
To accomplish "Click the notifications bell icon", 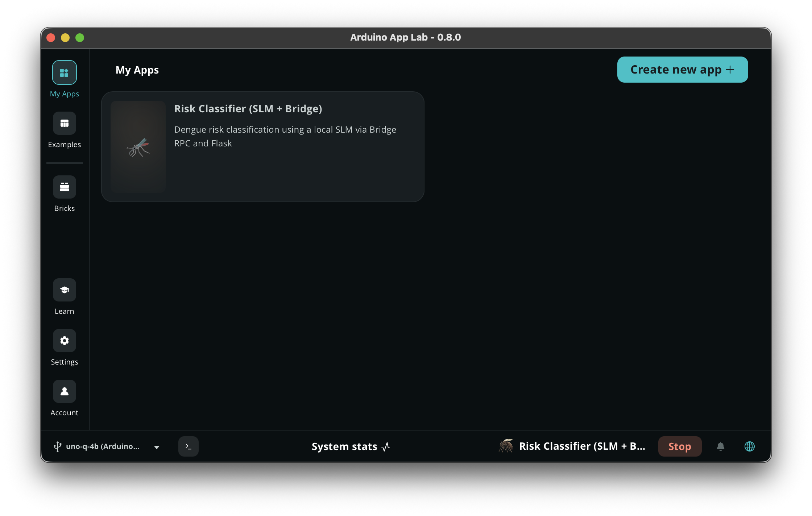I will click(x=721, y=446).
